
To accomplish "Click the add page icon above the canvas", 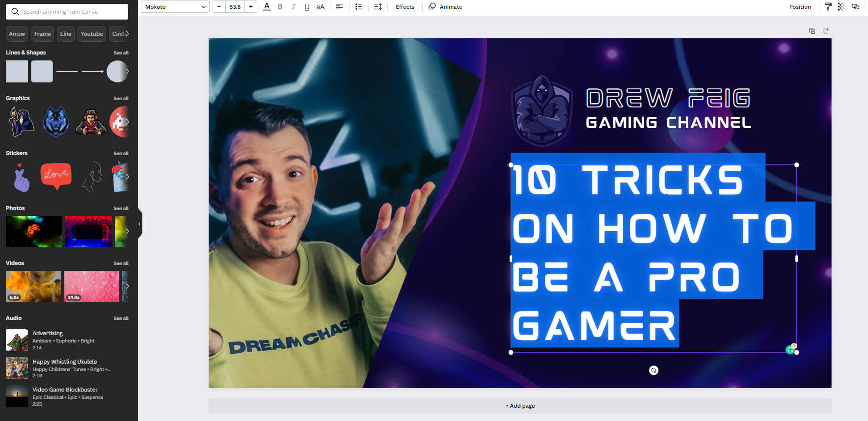I will pyautogui.click(x=826, y=30).
